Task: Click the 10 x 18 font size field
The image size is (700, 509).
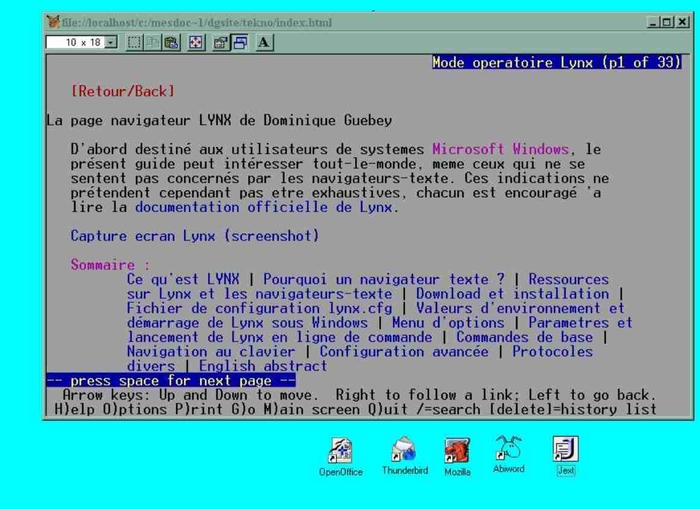Action: click(76, 42)
